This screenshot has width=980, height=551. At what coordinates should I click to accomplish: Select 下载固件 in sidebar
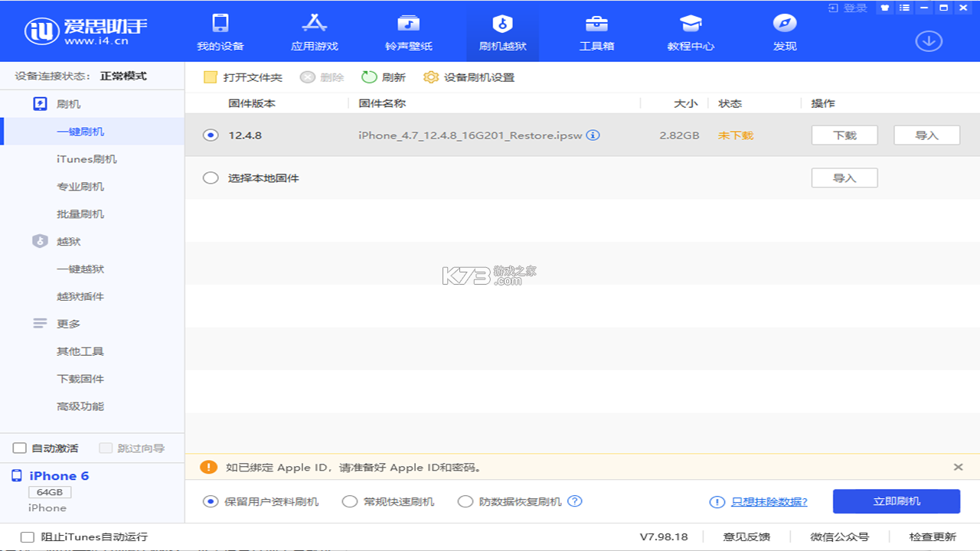(x=80, y=379)
